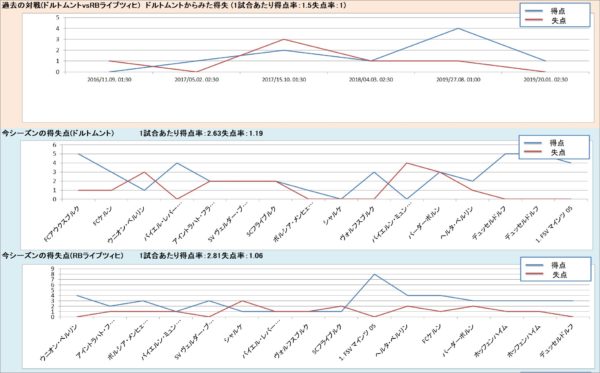Click the blue peak of 4 goals at 2019/27.08
600x373 pixels.
click(458, 28)
